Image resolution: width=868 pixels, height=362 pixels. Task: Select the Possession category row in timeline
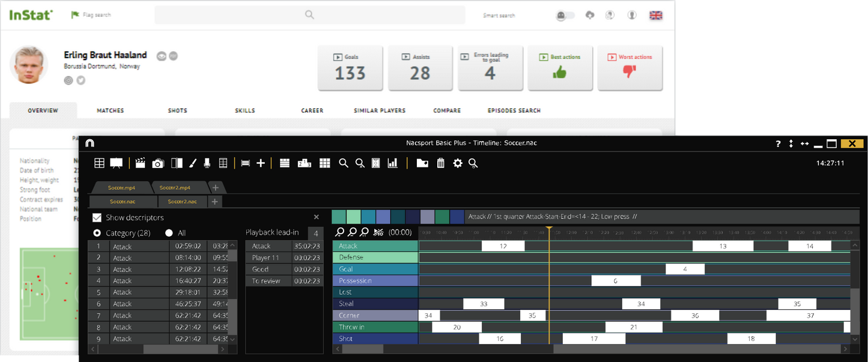click(x=375, y=280)
